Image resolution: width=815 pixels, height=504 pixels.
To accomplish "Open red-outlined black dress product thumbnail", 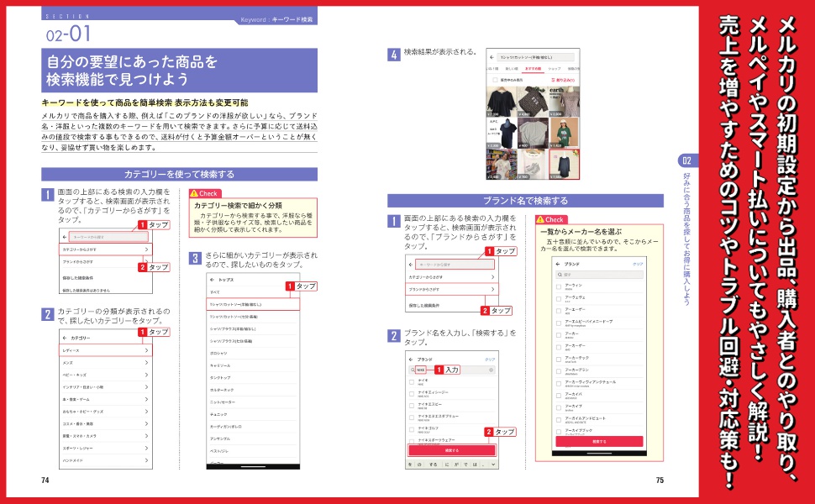I will 565,165.
